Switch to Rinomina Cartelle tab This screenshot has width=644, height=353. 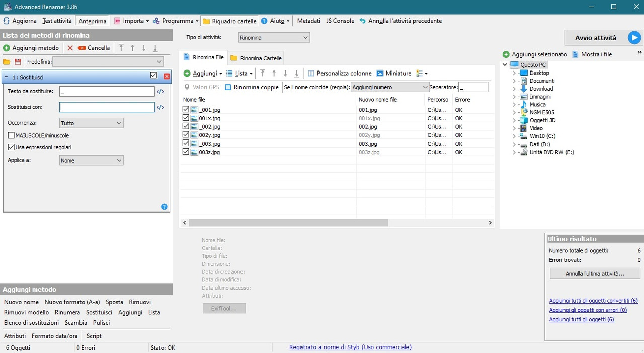[x=256, y=58]
